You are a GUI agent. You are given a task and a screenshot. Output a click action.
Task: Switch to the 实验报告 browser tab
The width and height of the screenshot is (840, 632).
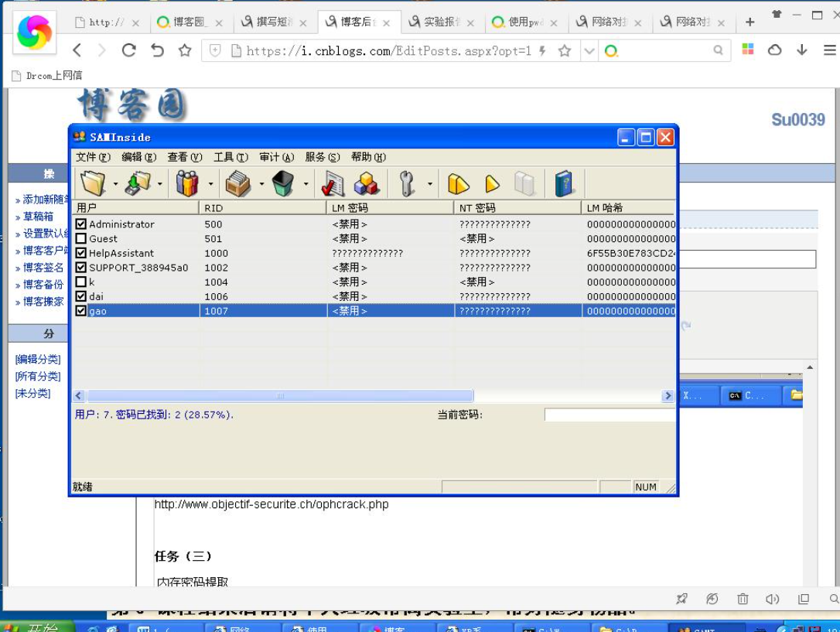pos(442,22)
